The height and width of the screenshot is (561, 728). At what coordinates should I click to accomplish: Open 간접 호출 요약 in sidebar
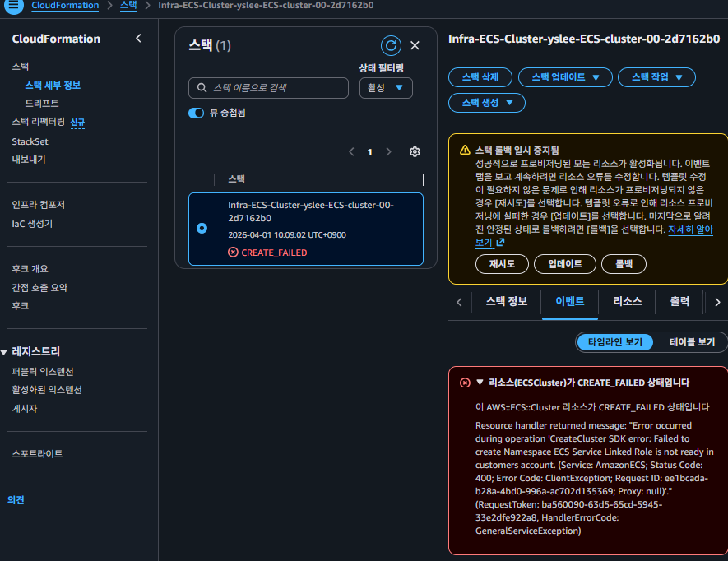pos(40,287)
